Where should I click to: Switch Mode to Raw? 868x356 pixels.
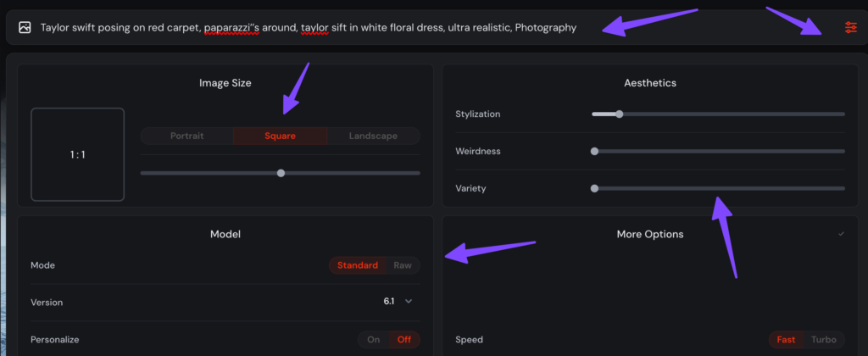point(403,265)
